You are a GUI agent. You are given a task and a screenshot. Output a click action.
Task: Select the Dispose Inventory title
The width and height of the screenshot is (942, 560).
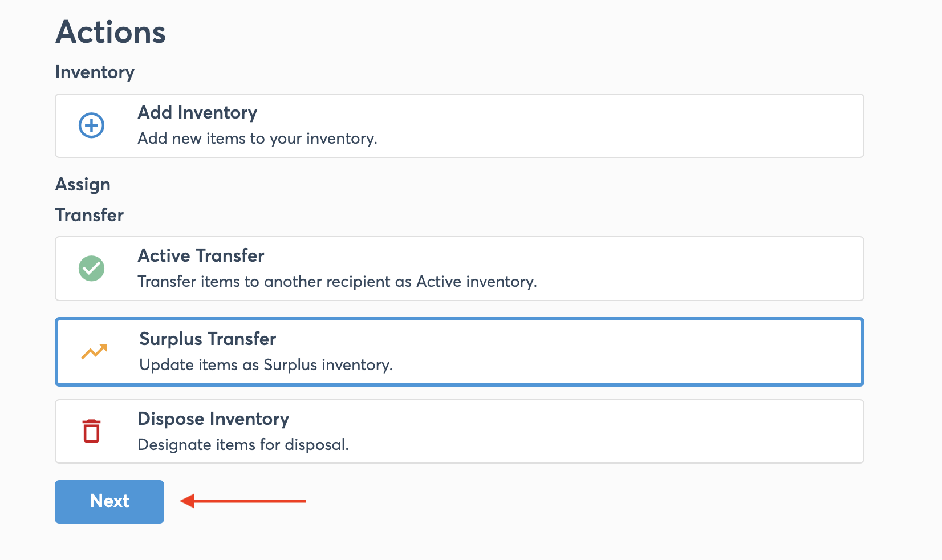point(213,419)
